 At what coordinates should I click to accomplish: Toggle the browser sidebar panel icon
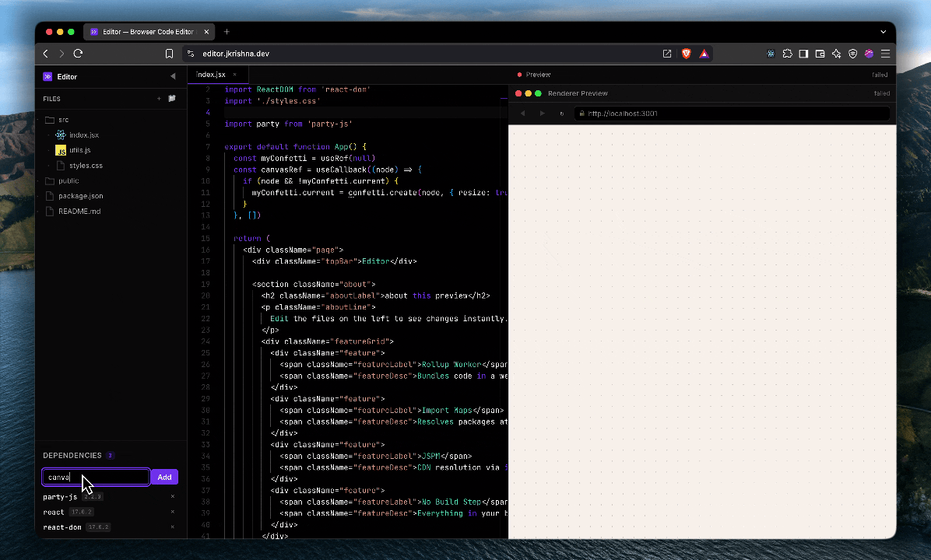point(803,54)
